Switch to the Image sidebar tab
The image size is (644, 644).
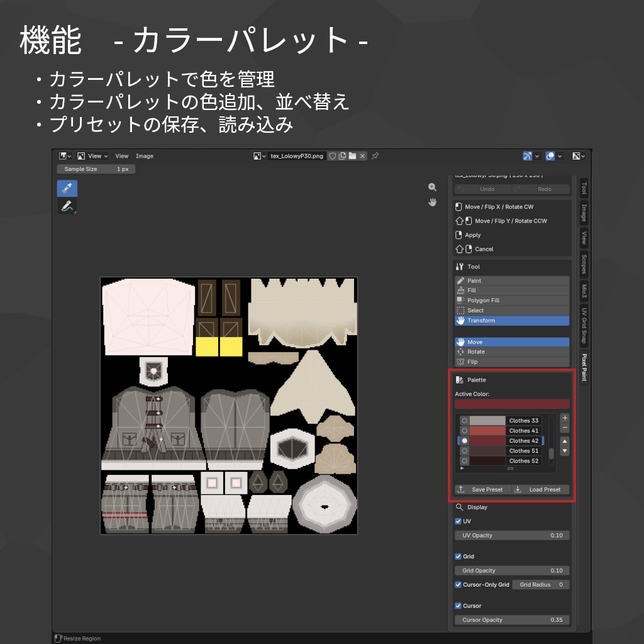[x=584, y=213]
